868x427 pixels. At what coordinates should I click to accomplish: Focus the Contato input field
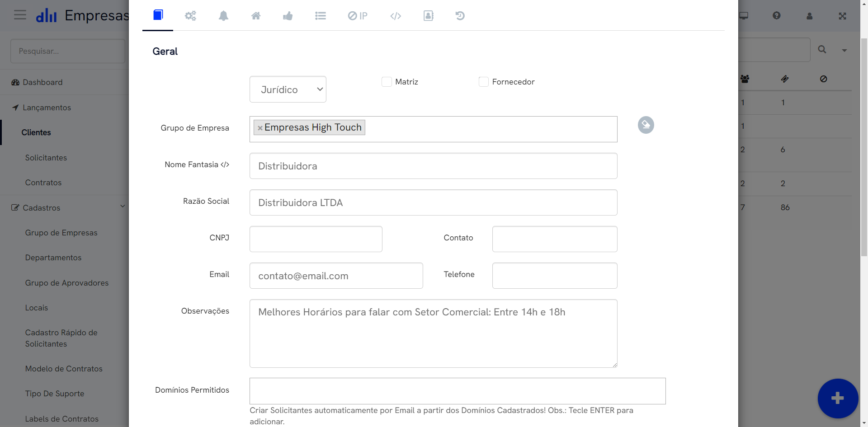555,239
